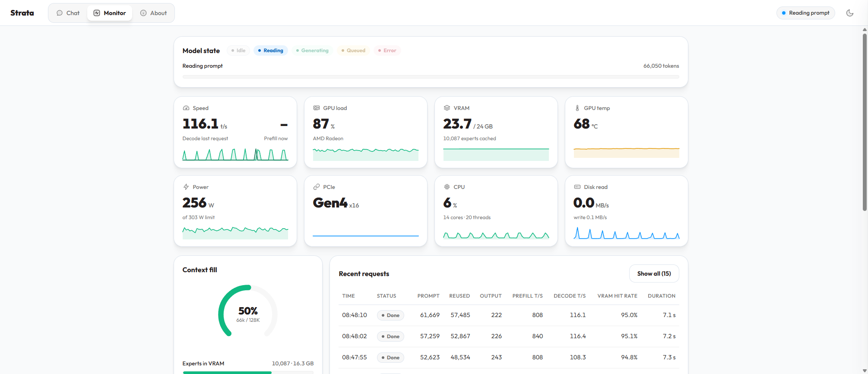This screenshot has width=868, height=374.
Task: Select the Generating state chip
Action: pos(312,50)
